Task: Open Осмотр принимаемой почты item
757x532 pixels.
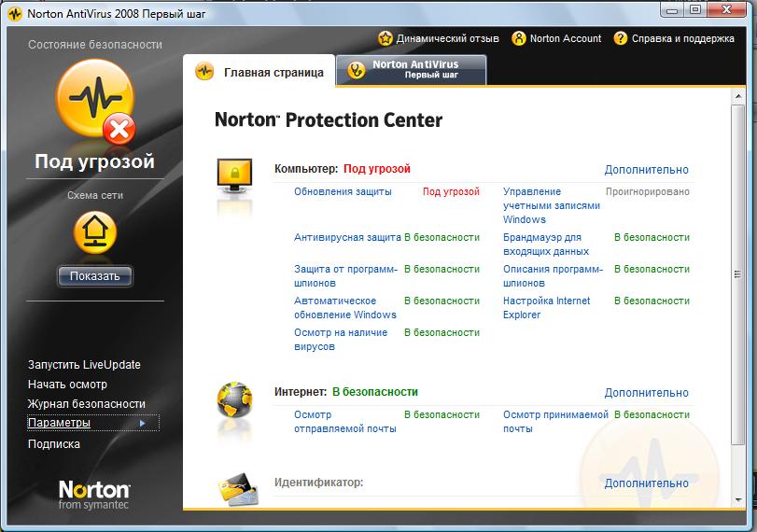Action: (x=555, y=422)
